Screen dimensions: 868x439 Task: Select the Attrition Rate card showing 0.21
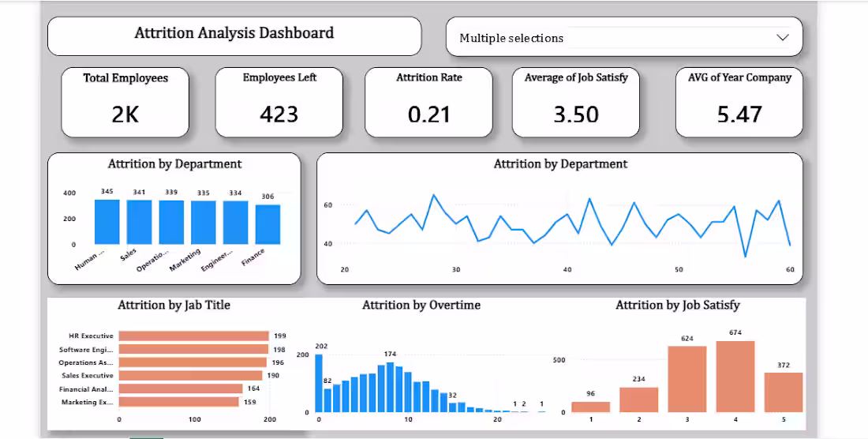(x=428, y=103)
